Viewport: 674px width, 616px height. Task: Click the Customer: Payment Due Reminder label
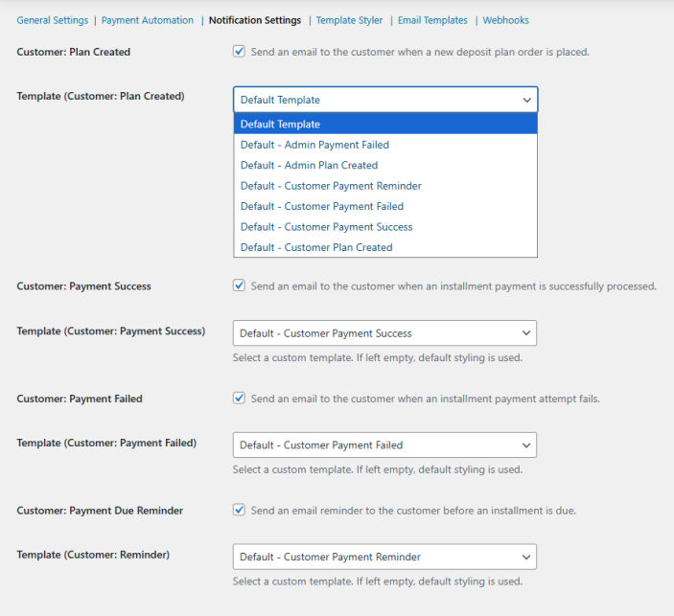pos(100,511)
